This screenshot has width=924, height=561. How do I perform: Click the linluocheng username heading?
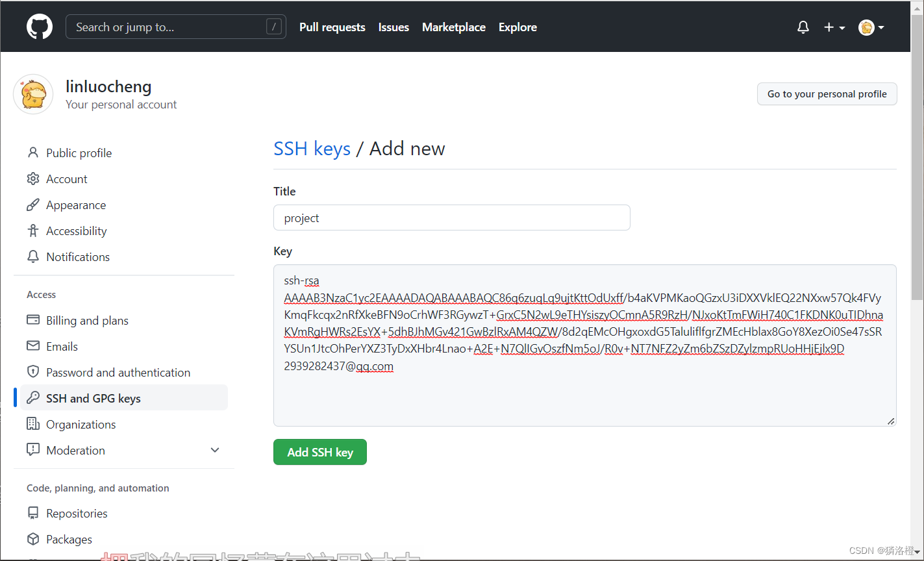click(x=108, y=86)
